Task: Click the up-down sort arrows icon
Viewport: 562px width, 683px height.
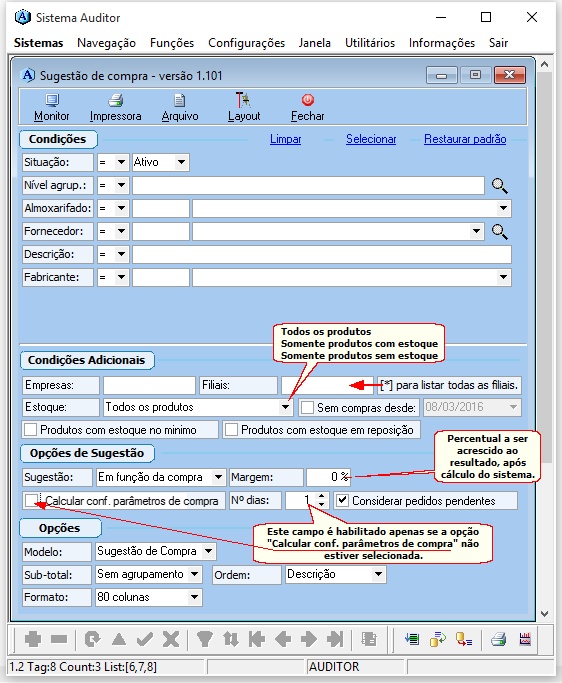Action: pyautogui.click(x=230, y=639)
